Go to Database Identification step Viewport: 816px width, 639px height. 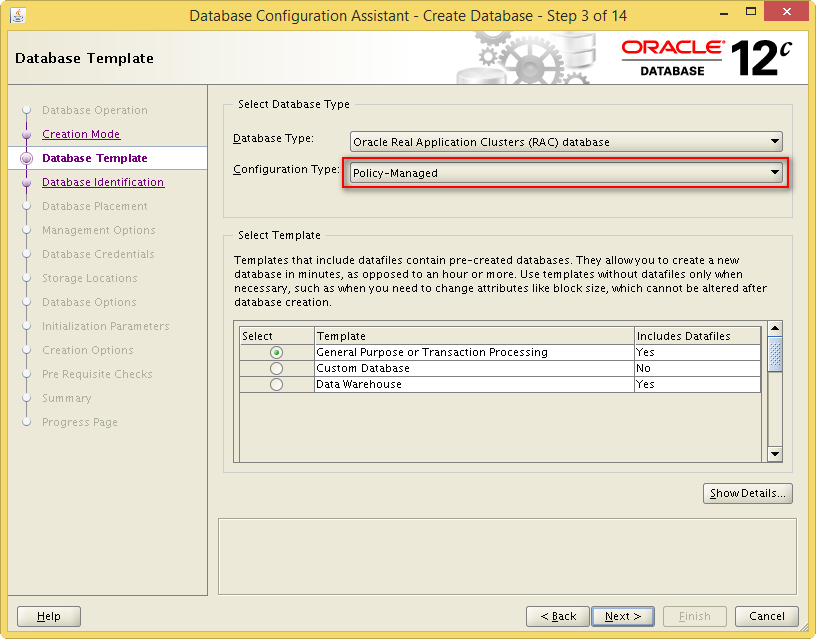pos(103,182)
